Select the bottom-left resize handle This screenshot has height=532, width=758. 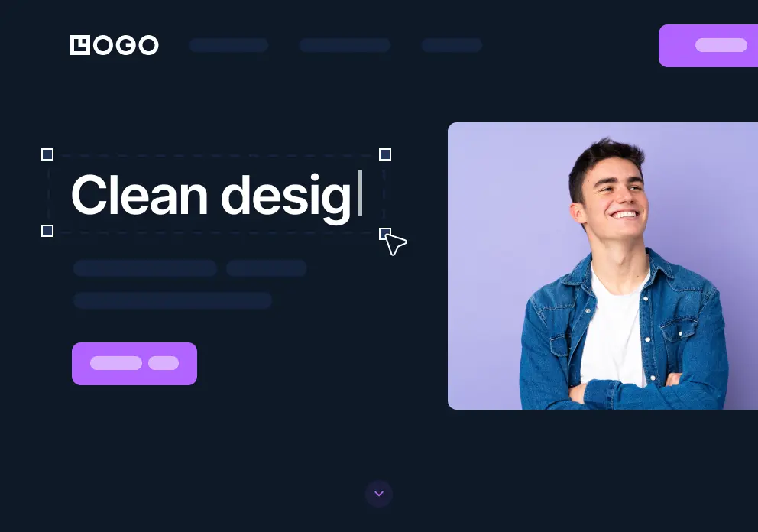click(x=47, y=231)
